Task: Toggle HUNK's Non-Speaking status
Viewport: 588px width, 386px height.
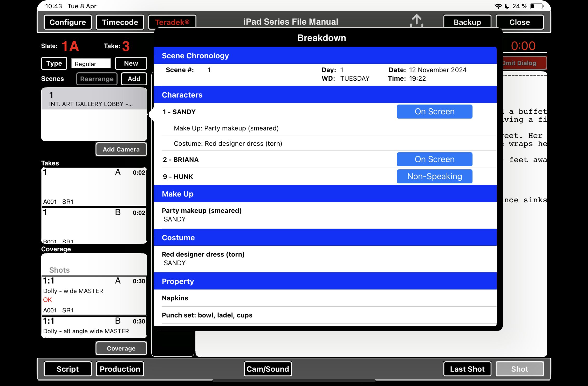Action: [x=434, y=176]
